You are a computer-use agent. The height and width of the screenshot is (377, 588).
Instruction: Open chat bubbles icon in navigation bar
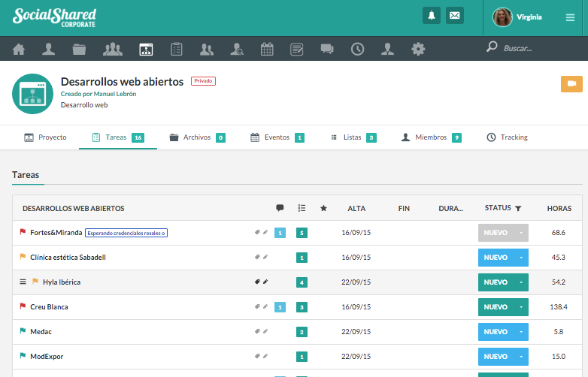327,50
